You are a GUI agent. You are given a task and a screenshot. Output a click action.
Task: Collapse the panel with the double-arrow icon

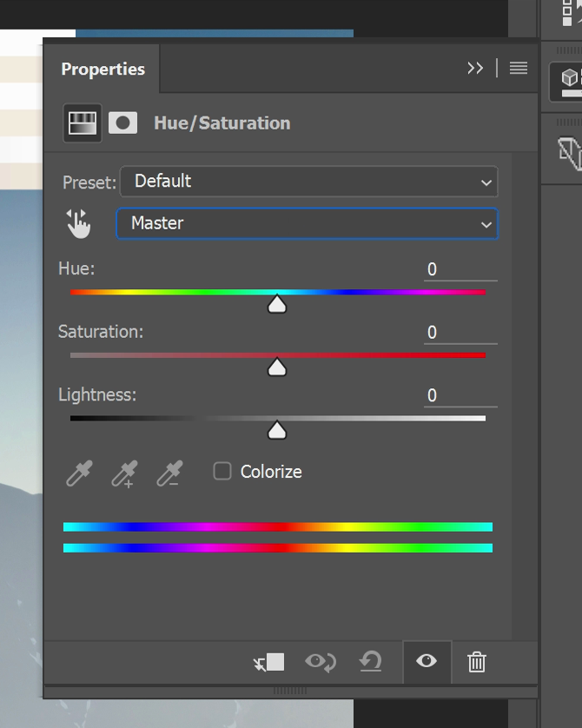pyautogui.click(x=475, y=69)
